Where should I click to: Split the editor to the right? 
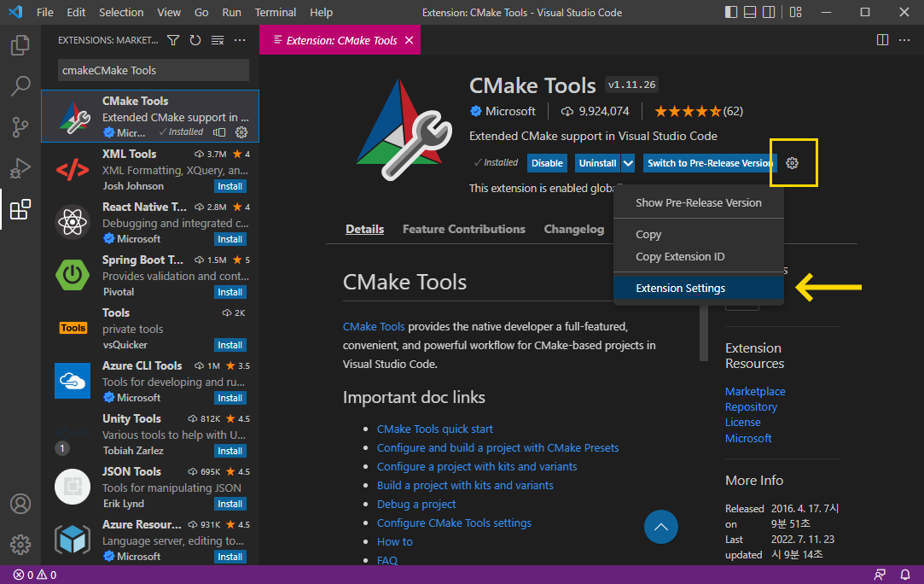point(882,40)
